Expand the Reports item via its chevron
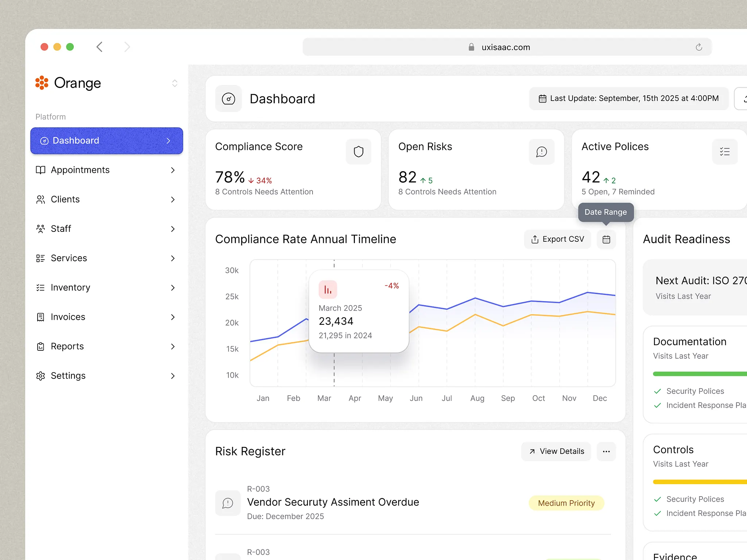The width and height of the screenshot is (747, 560). coord(173,346)
